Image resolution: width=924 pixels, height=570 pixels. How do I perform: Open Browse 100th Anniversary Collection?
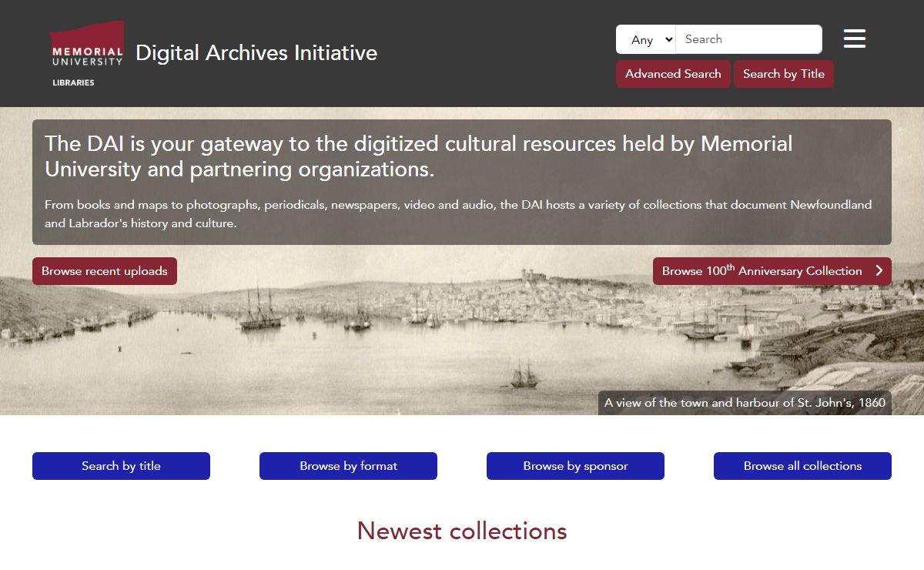coord(762,271)
